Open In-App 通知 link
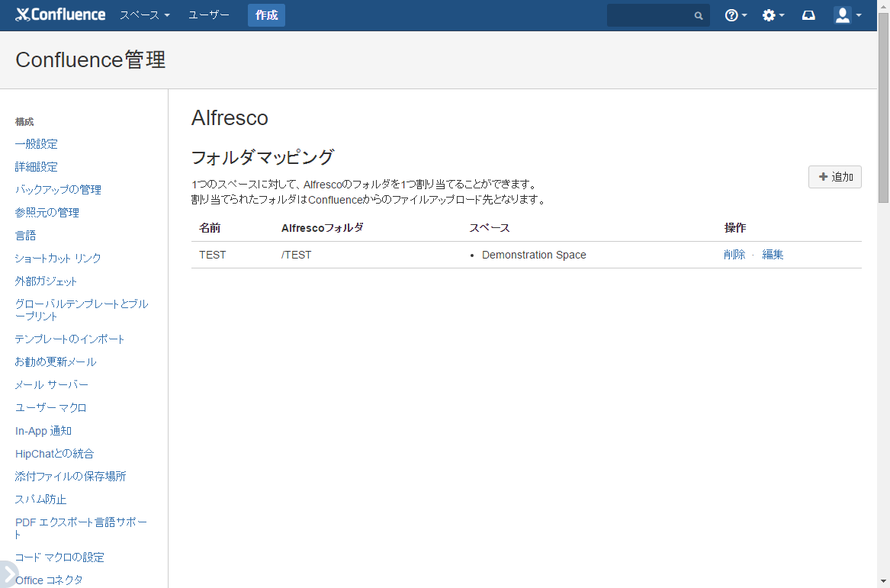This screenshot has width=890, height=588. [x=43, y=431]
